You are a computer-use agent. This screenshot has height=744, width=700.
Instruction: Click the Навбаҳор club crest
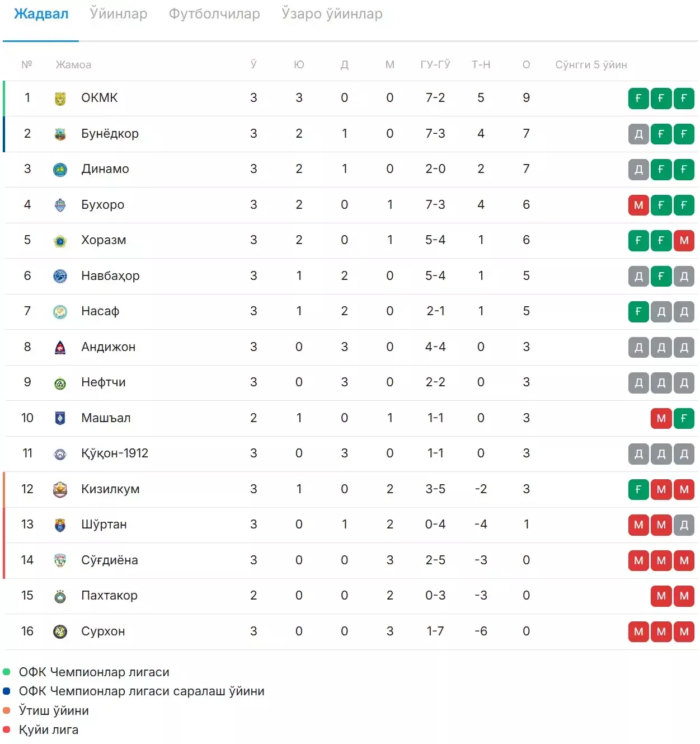click(x=60, y=276)
